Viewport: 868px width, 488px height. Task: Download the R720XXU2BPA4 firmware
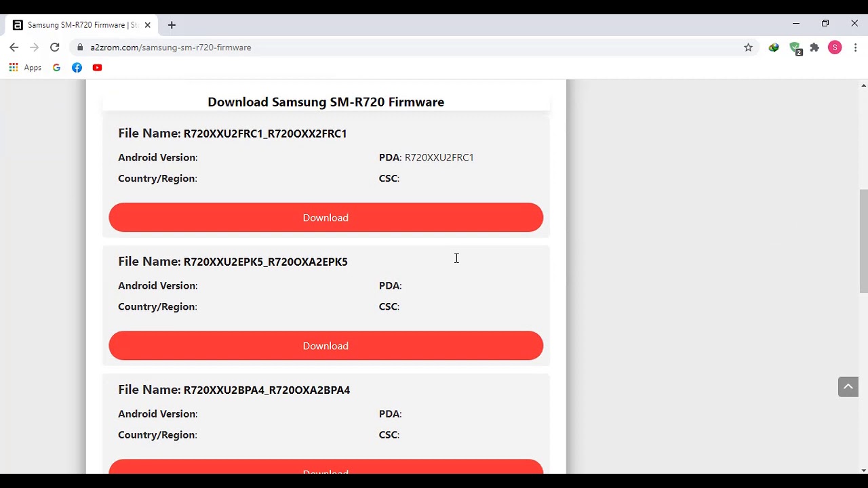[x=325, y=468]
